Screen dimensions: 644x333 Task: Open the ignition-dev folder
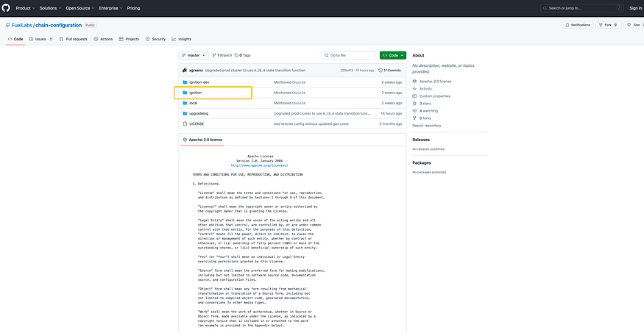coord(199,82)
